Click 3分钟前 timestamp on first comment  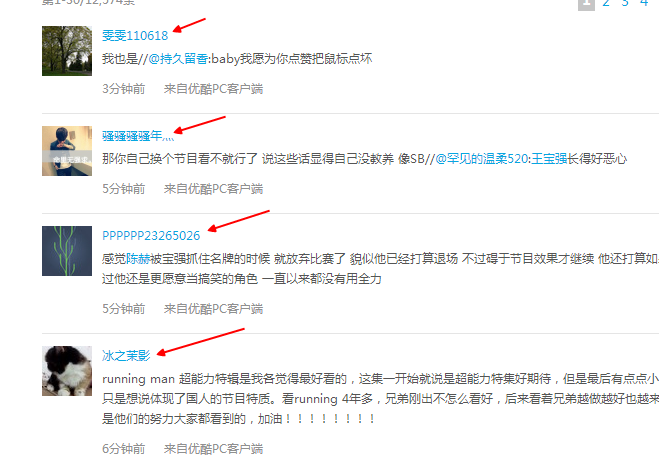[124, 89]
